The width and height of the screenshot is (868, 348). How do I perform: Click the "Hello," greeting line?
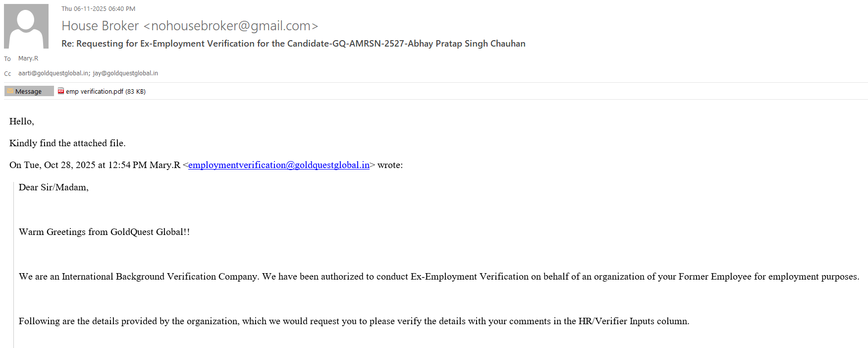(22, 121)
